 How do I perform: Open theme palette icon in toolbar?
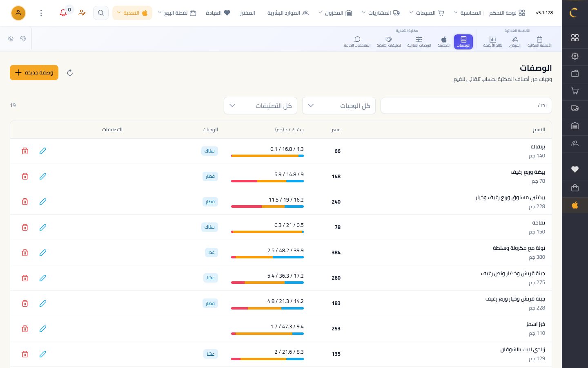pos(23,38)
